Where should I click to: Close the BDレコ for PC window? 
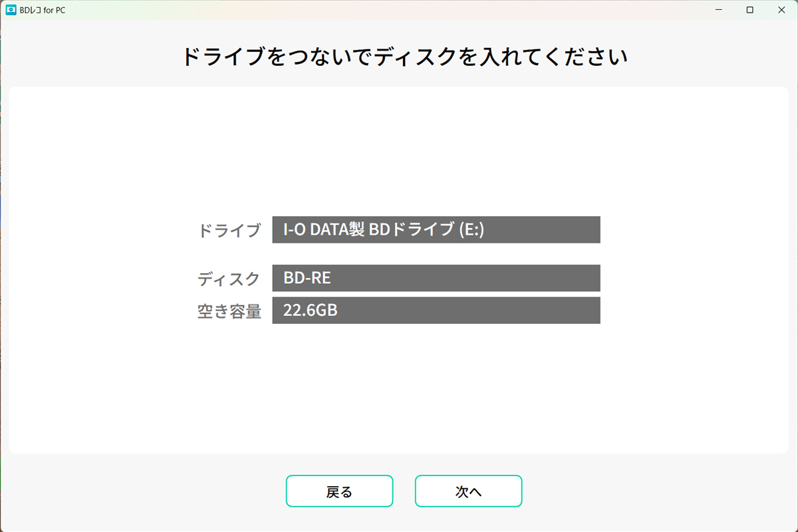point(781,10)
